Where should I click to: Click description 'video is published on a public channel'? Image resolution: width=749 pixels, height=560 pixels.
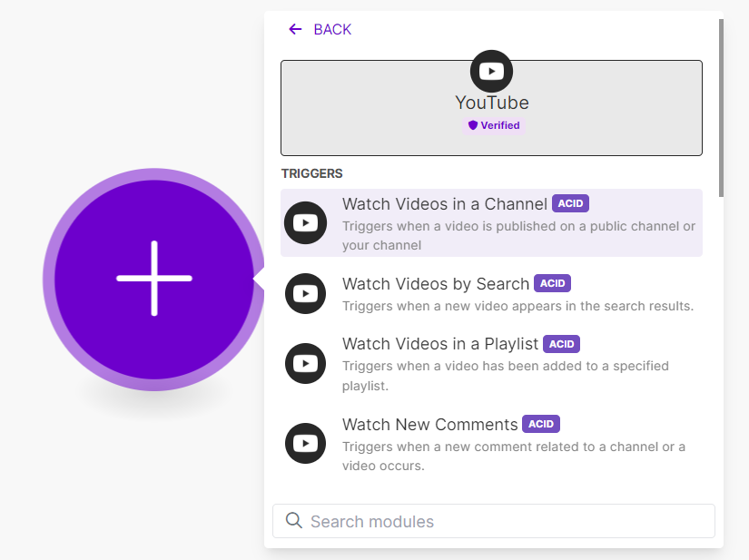click(x=518, y=236)
